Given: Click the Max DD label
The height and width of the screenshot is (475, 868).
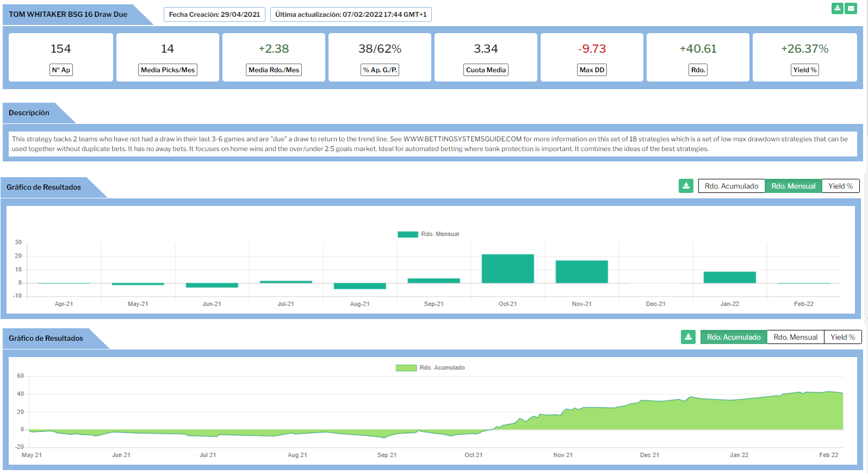Looking at the screenshot, I should click(592, 70).
